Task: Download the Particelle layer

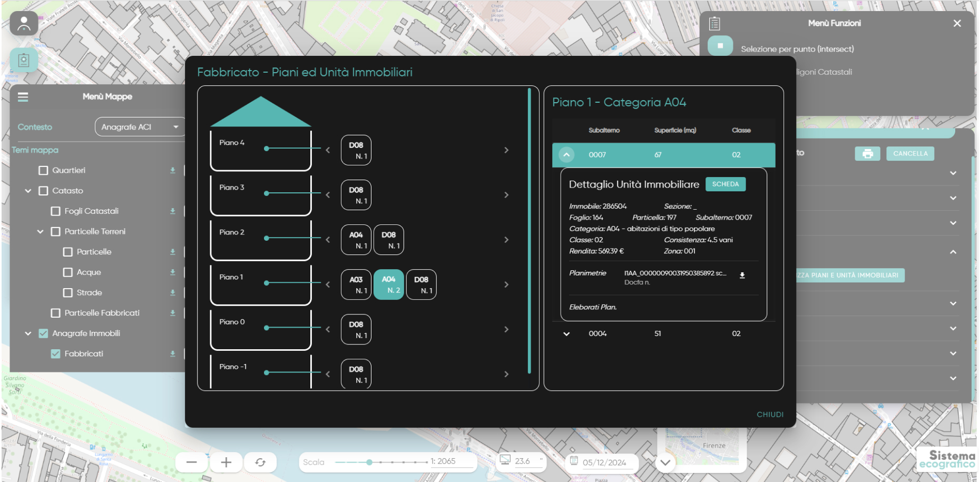Action: 172,252
